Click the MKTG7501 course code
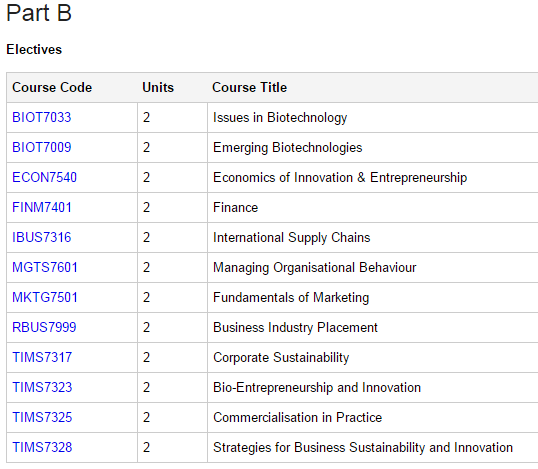The width and height of the screenshot is (538, 469). [x=45, y=297]
